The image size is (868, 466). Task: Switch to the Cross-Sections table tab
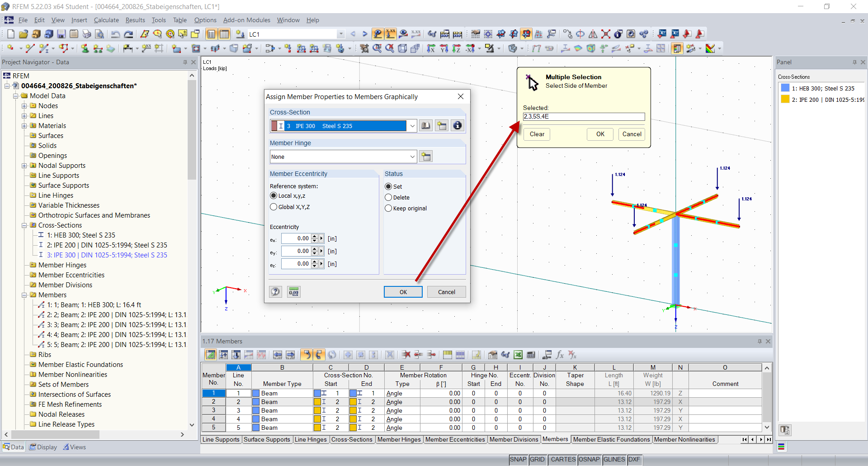[352, 439]
